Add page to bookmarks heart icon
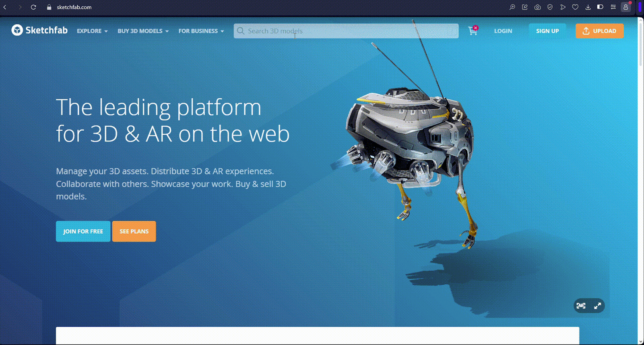 tap(575, 7)
